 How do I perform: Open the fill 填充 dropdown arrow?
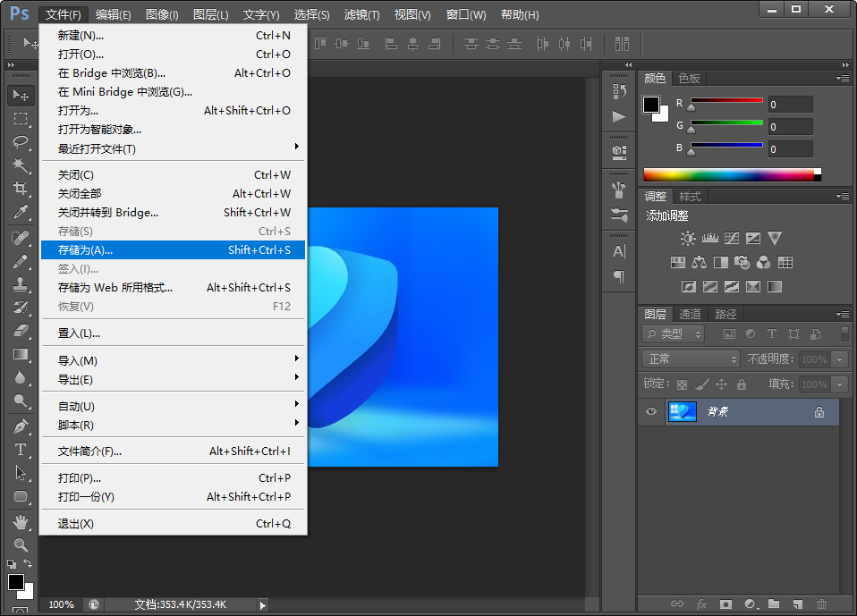pos(839,384)
